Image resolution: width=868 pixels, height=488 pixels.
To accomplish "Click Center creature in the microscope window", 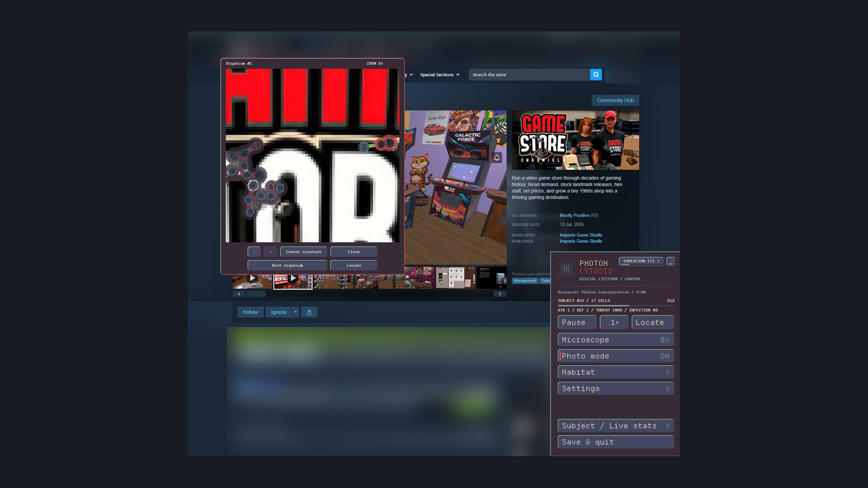I will click(x=303, y=252).
